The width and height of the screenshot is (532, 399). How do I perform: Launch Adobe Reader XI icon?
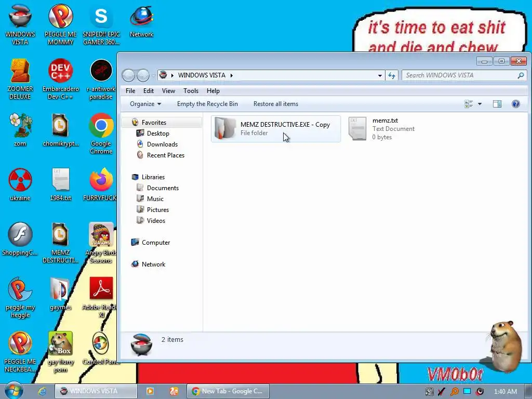point(101,298)
